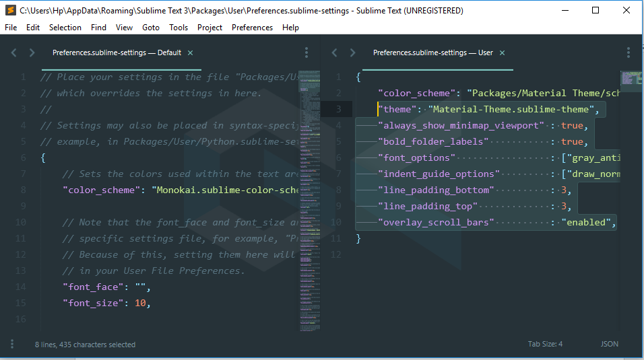Open the Goto menu

pos(151,28)
